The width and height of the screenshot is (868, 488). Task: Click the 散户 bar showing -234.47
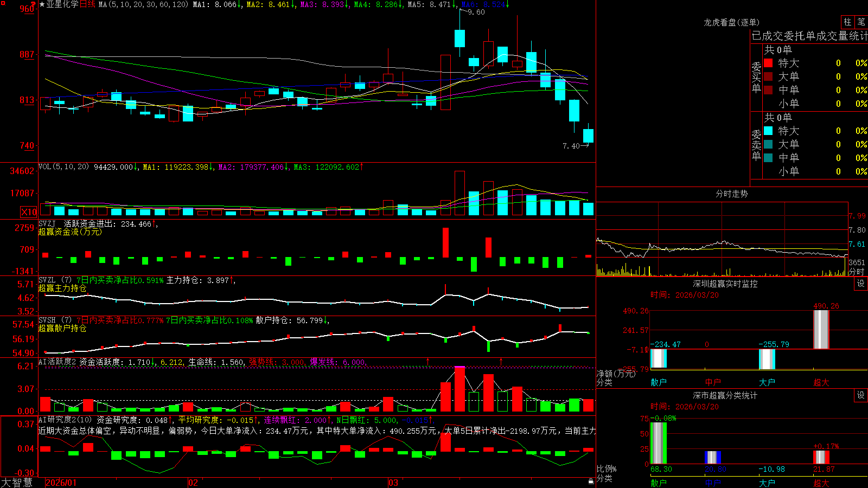(659, 359)
